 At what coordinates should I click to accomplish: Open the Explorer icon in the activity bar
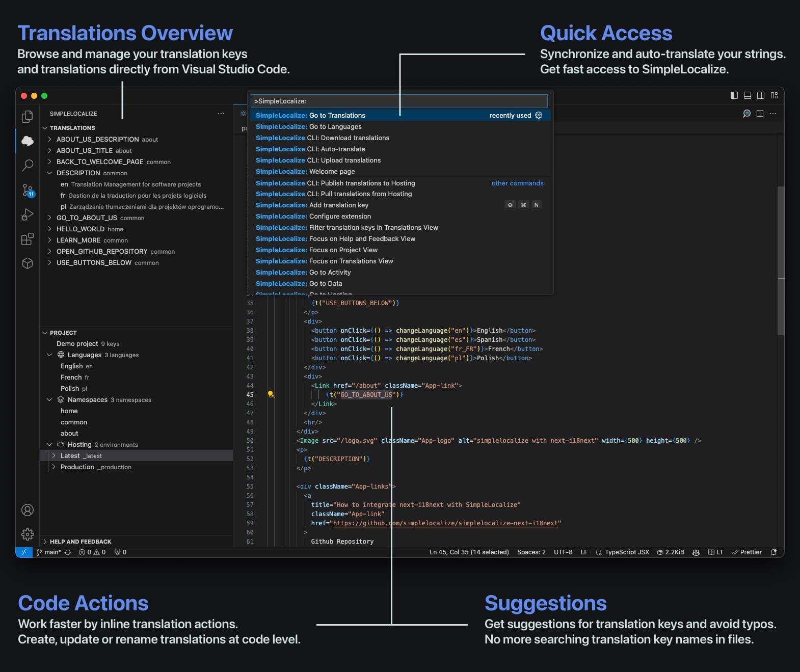(28, 117)
